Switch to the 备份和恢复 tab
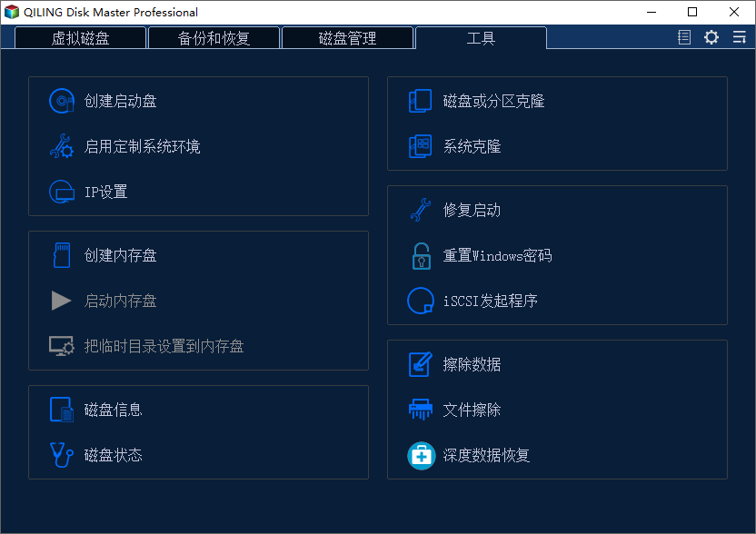Image resolution: width=756 pixels, height=534 pixels. coord(214,37)
